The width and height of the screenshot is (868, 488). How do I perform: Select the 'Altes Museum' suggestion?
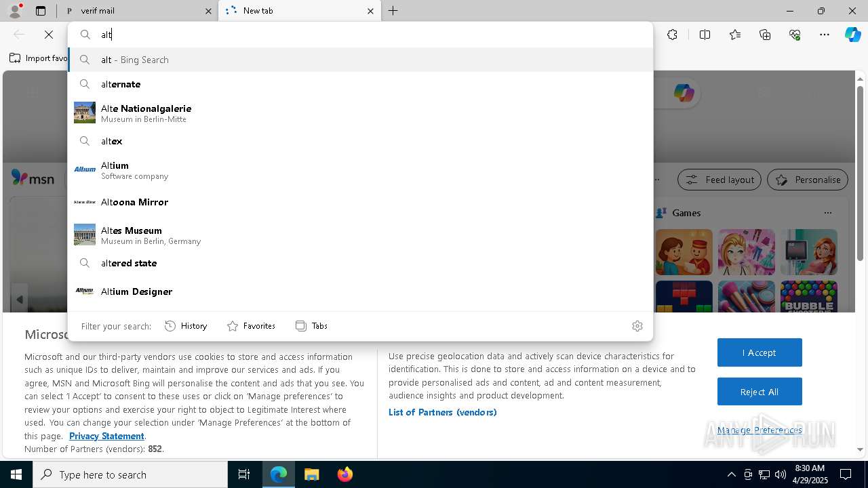[361, 235]
